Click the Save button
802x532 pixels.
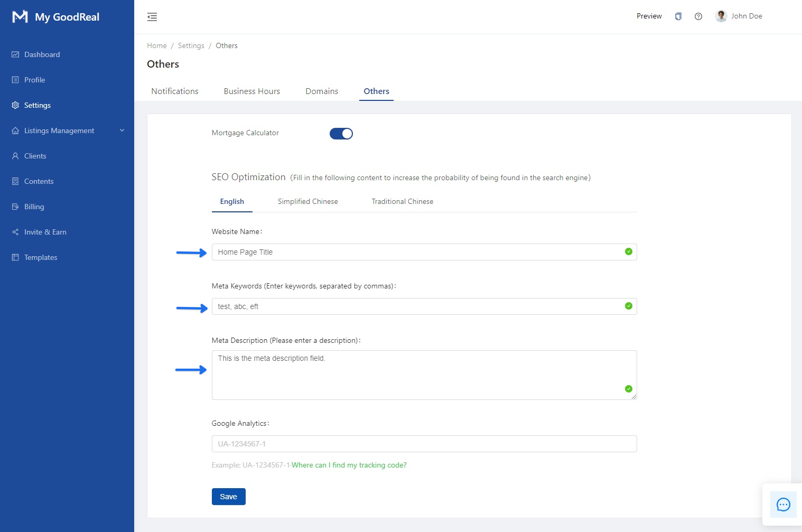pyautogui.click(x=228, y=497)
